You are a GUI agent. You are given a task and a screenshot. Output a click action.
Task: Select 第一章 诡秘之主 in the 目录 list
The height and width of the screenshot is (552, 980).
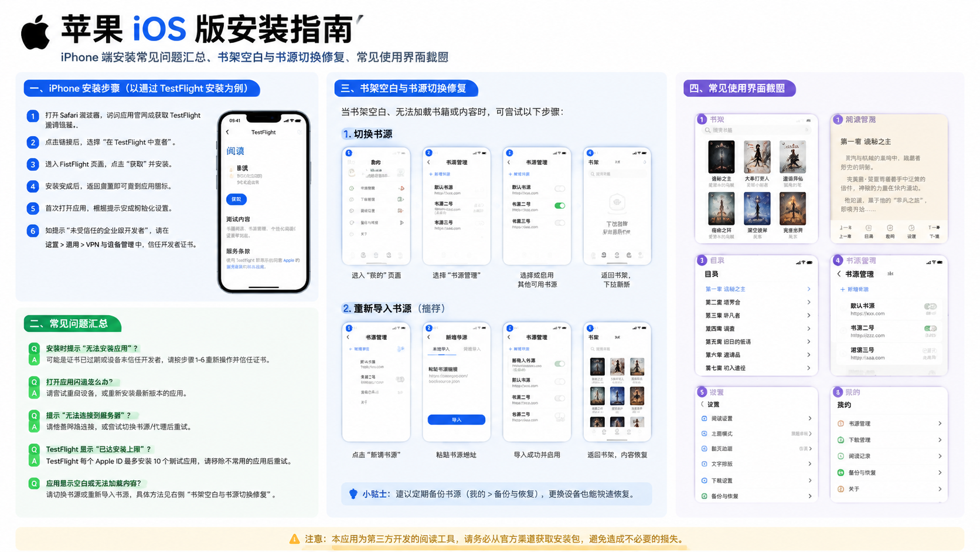click(725, 289)
